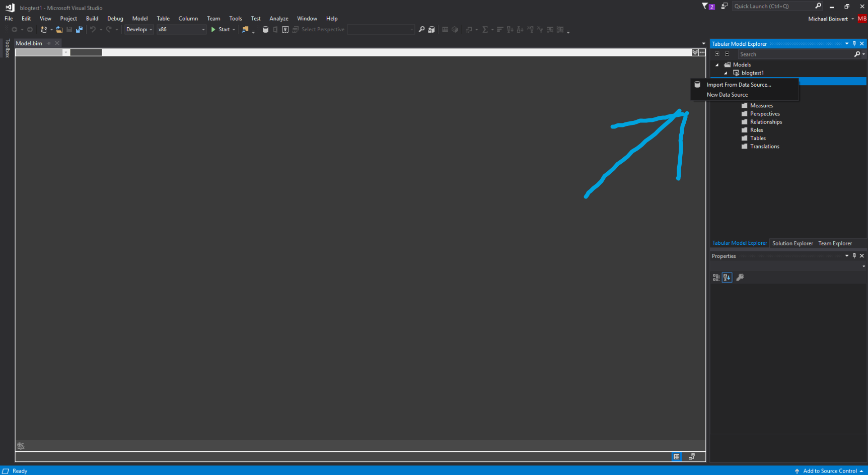Click the Open File folder icon
The height and width of the screenshot is (475, 868).
(59, 30)
